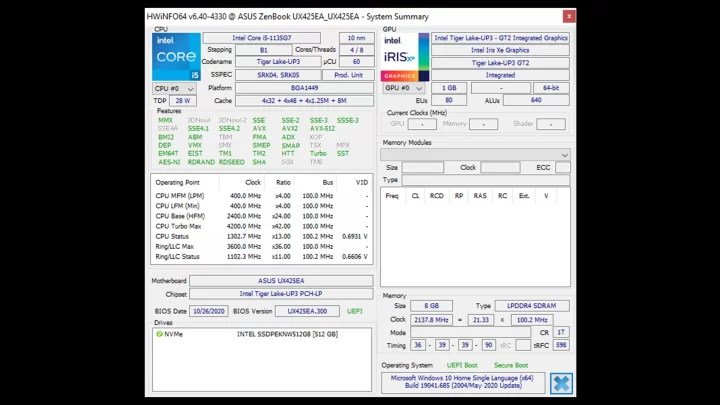Click the Intel Core i5 logo
The width and height of the screenshot is (720, 405).
tap(176, 56)
